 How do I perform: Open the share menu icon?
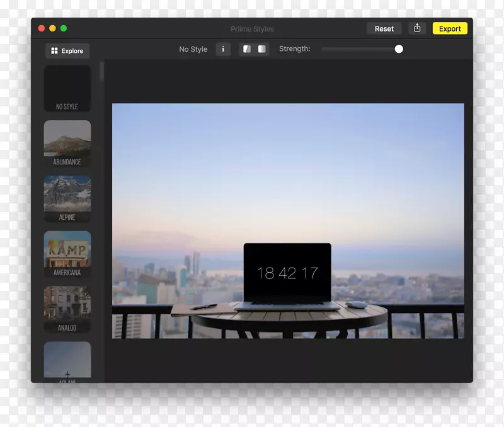pyautogui.click(x=417, y=28)
